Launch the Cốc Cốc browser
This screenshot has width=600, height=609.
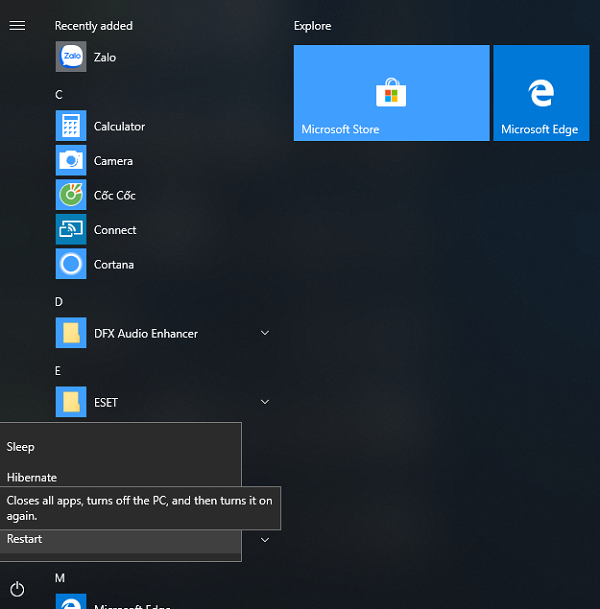[71, 195]
